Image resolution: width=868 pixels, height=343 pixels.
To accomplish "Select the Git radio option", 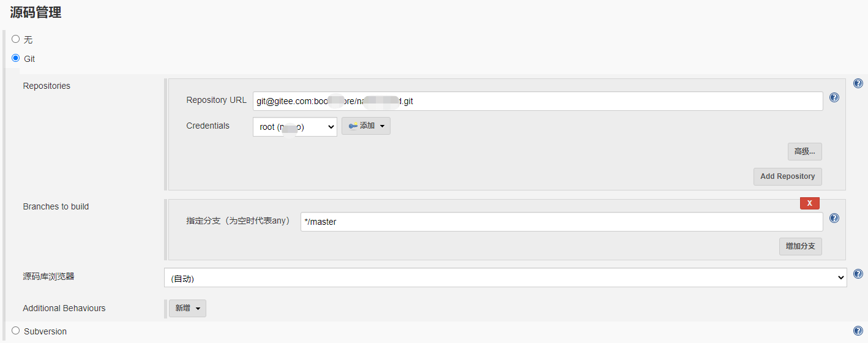I will (16, 58).
